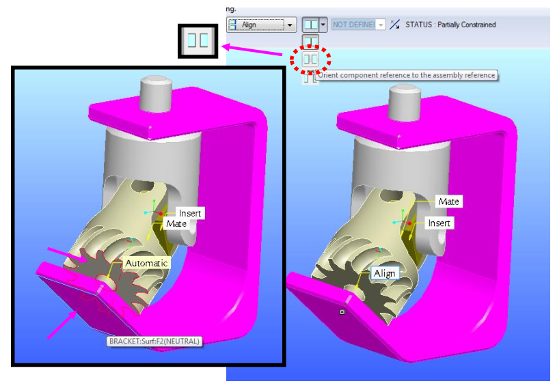Click the flip constraint orientation icon beside STATUS

(x=394, y=25)
